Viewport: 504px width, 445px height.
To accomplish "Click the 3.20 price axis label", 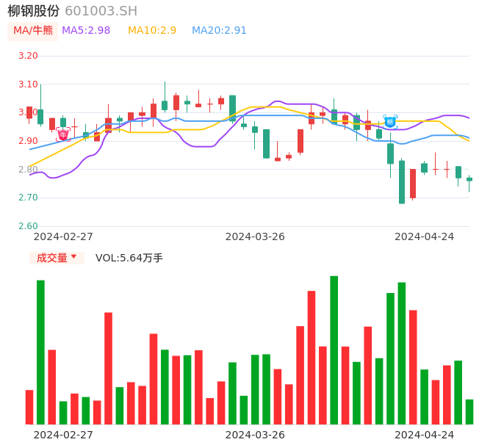I will [28, 56].
